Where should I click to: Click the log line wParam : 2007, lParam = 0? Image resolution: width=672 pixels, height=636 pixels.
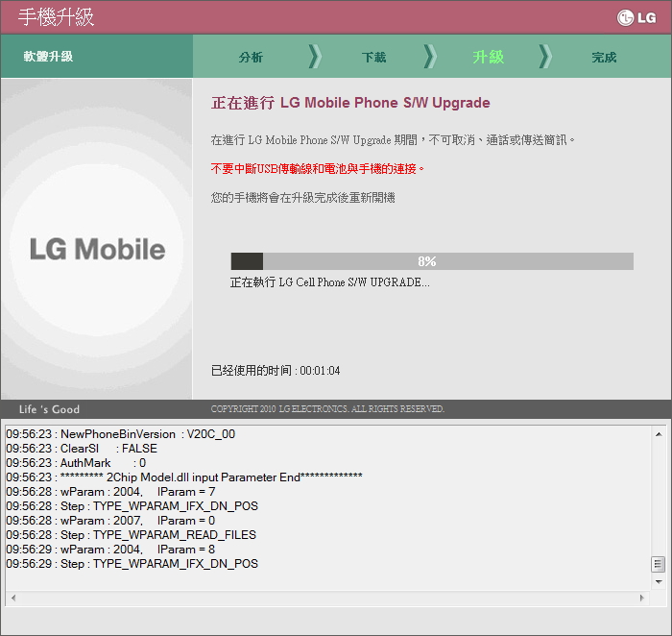(110, 520)
